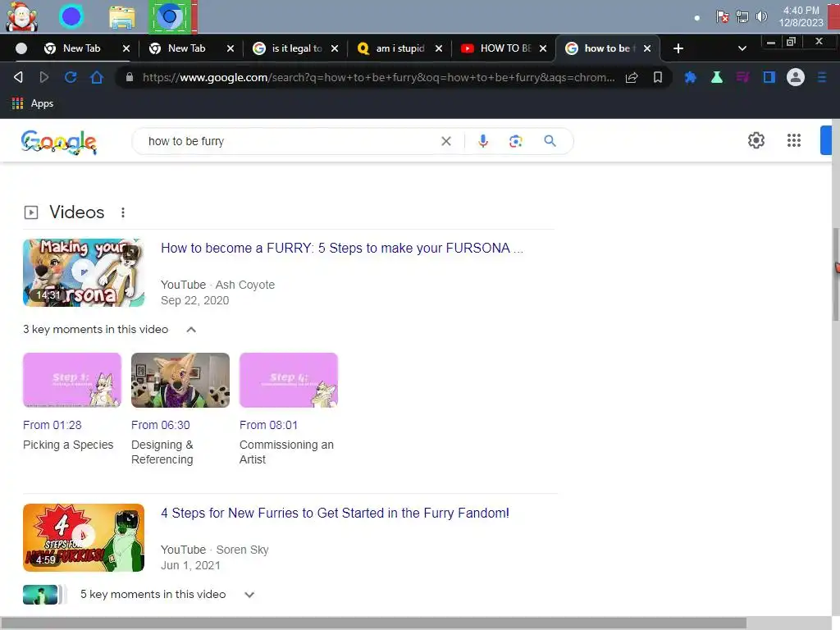Jump to key moment From 08:01
Screen dimensions: 840x630
tap(268, 425)
